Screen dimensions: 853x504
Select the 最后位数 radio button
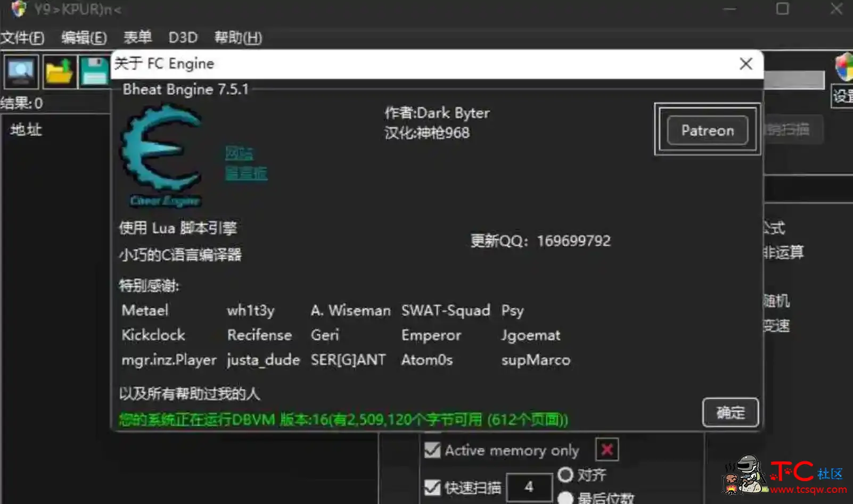coord(565,499)
